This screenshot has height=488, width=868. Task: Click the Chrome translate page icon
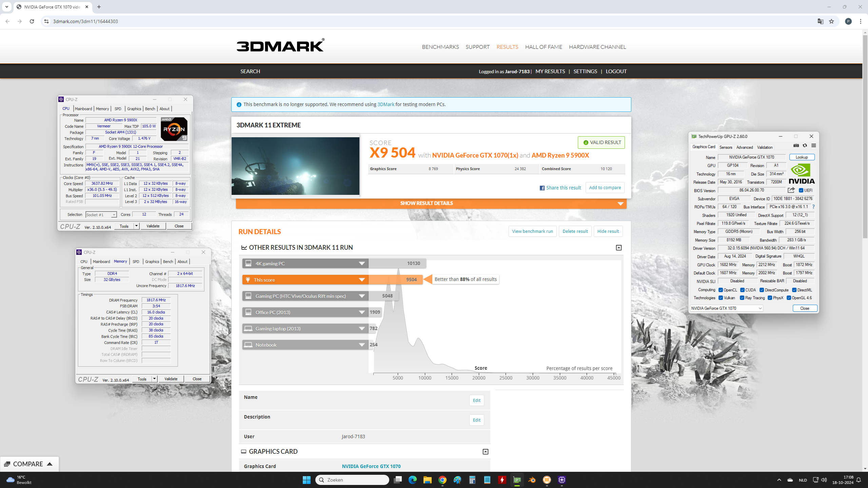[821, 21]
